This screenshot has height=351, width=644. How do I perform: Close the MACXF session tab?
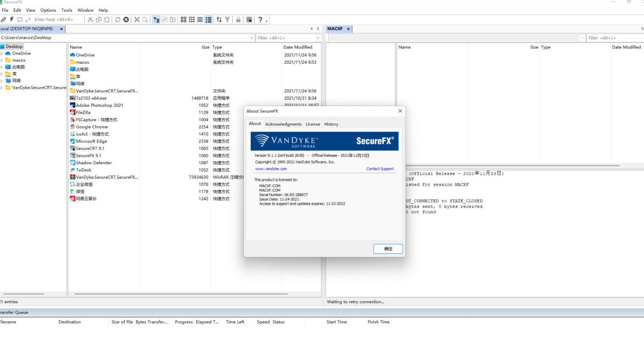coord(348,29)
